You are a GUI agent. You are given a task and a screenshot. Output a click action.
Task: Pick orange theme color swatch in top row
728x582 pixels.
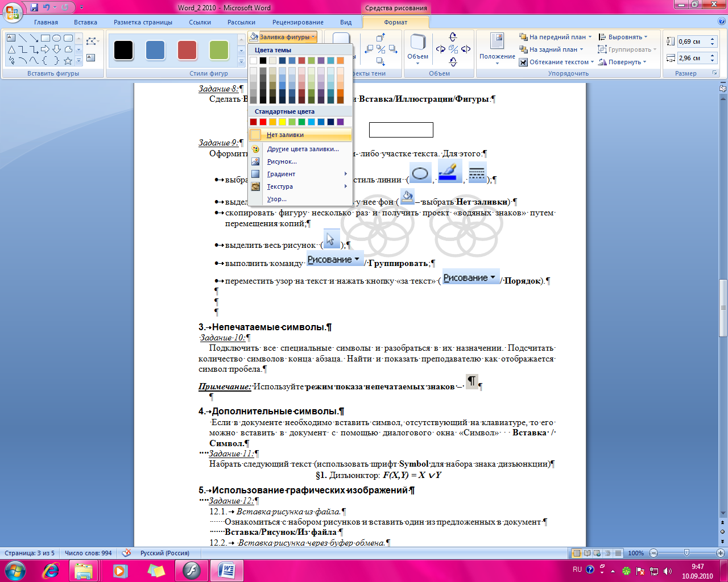click(340, 60)
